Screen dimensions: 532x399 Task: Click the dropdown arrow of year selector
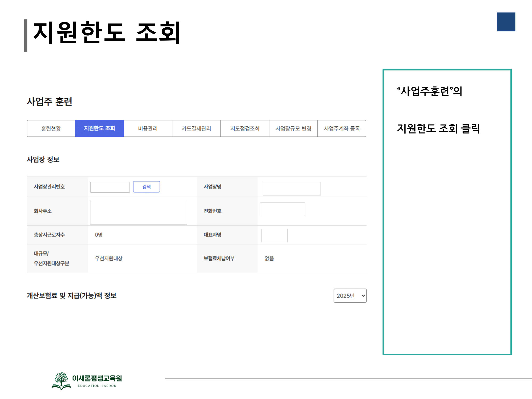363,296
